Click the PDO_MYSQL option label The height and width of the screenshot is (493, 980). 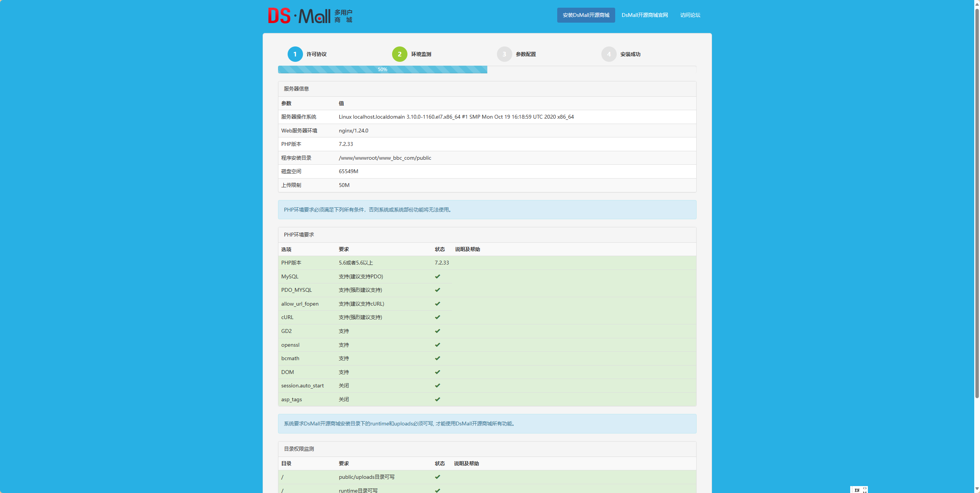296,290
